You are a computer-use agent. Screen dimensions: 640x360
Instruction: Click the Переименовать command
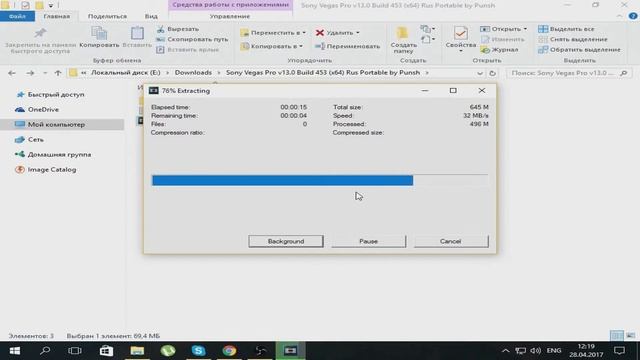pyautogui.click(x=348, y=46)
